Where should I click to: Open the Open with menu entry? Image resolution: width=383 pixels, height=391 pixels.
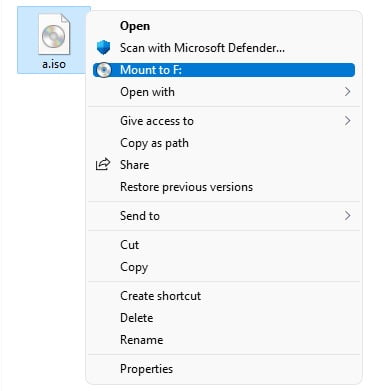224,92
